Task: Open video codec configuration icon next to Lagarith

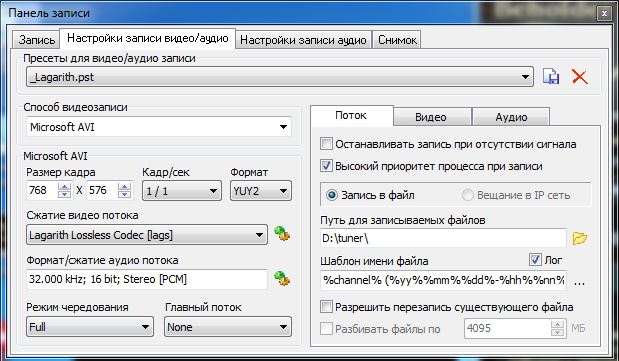Action: pos(282,233)
